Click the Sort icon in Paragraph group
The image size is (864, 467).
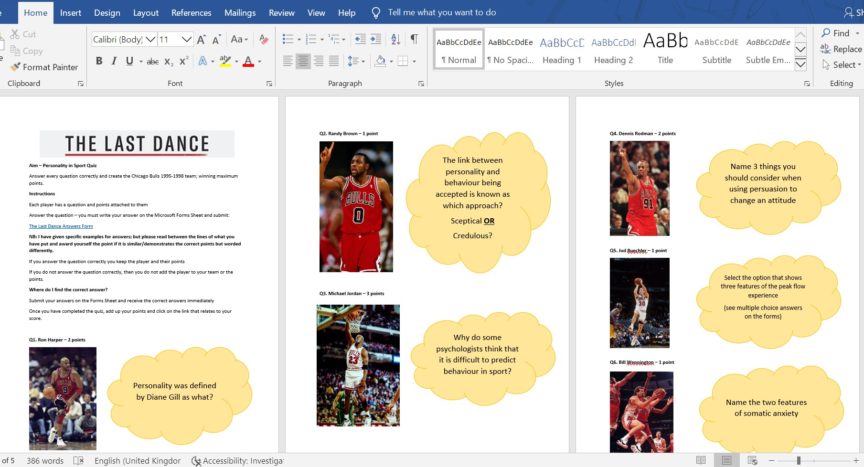[393, 39]
